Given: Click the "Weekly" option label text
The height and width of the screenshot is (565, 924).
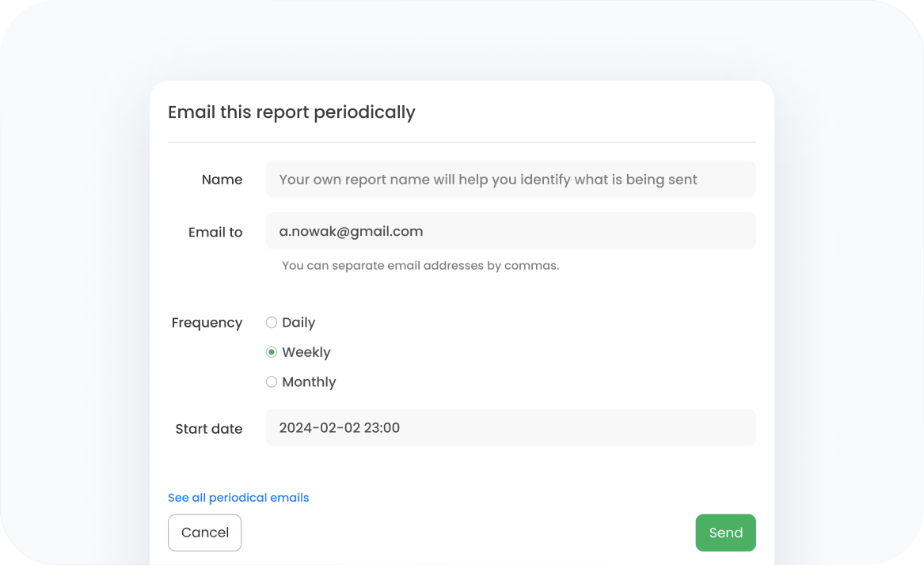Looking at the screenshot, I should [306, 352].
